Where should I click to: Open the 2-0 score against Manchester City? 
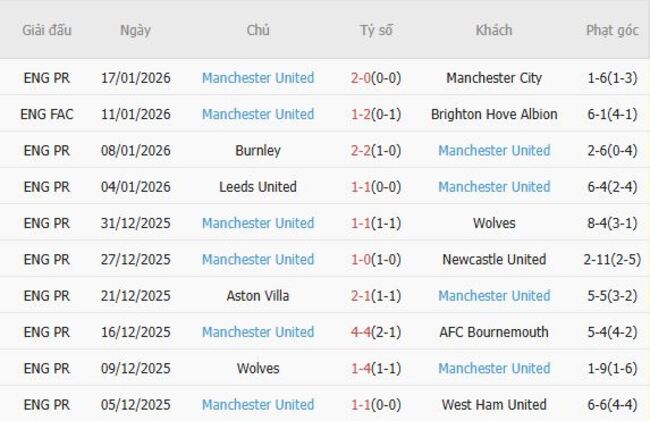point(376,78)
